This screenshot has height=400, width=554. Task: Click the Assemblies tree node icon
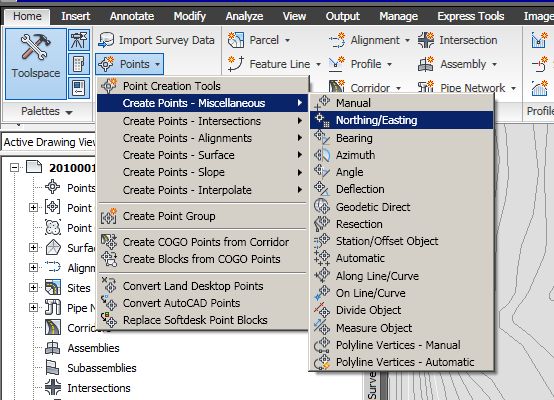pyautogui.click(x=53, y=348)
